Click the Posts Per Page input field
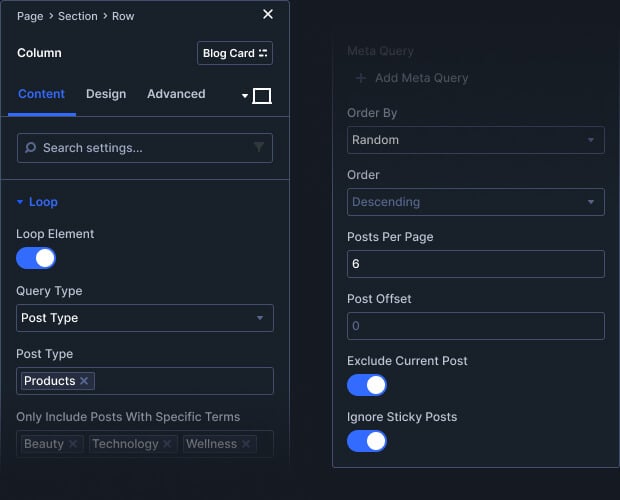The width and height of the screenshot is (620, 500). tap(475, 264)
